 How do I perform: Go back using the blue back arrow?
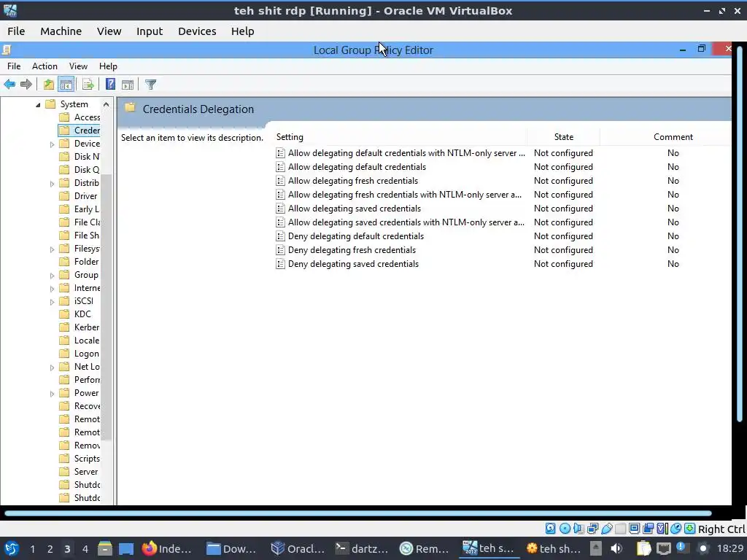(x=9, y=85)
